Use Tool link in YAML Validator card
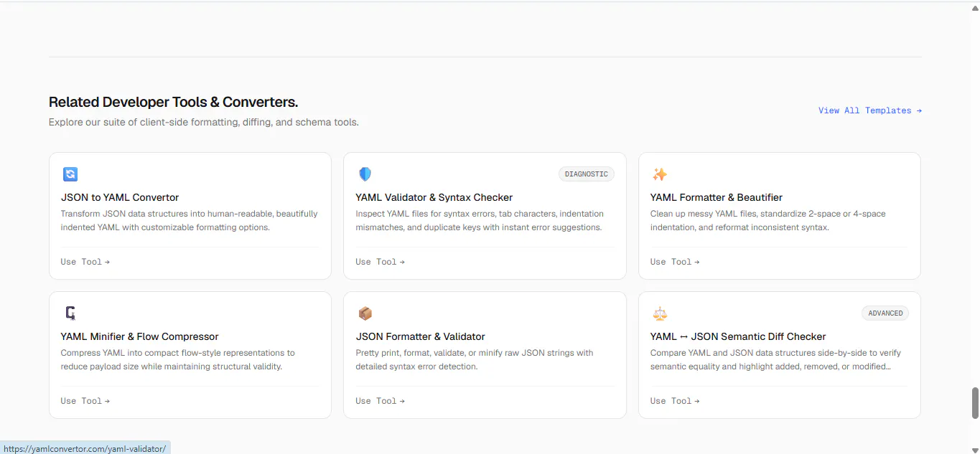 (381, 262)
